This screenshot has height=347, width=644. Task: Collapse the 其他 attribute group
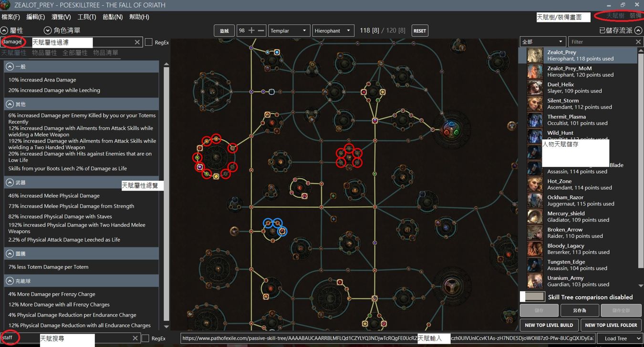pyautogui.click(x=10, y=104)
